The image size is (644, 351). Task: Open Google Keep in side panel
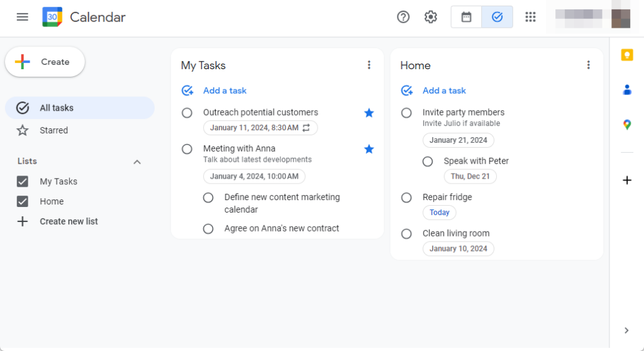pos(626,55)
